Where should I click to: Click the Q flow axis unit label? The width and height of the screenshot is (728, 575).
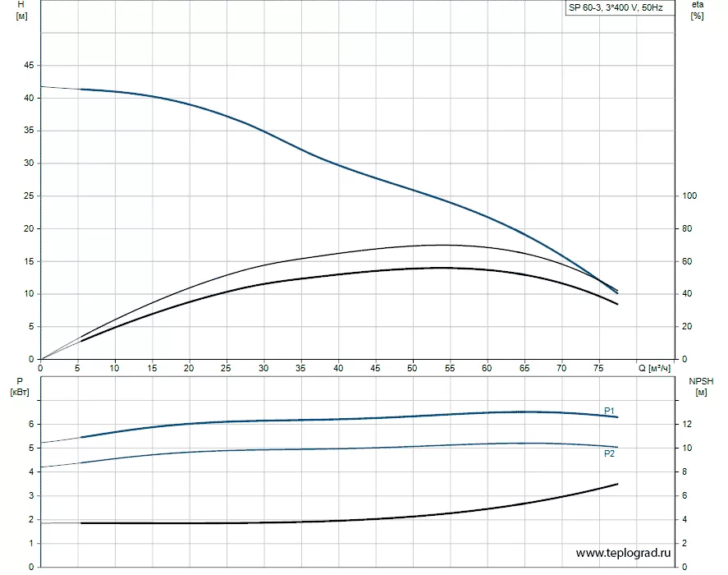[x=654, y=368]
